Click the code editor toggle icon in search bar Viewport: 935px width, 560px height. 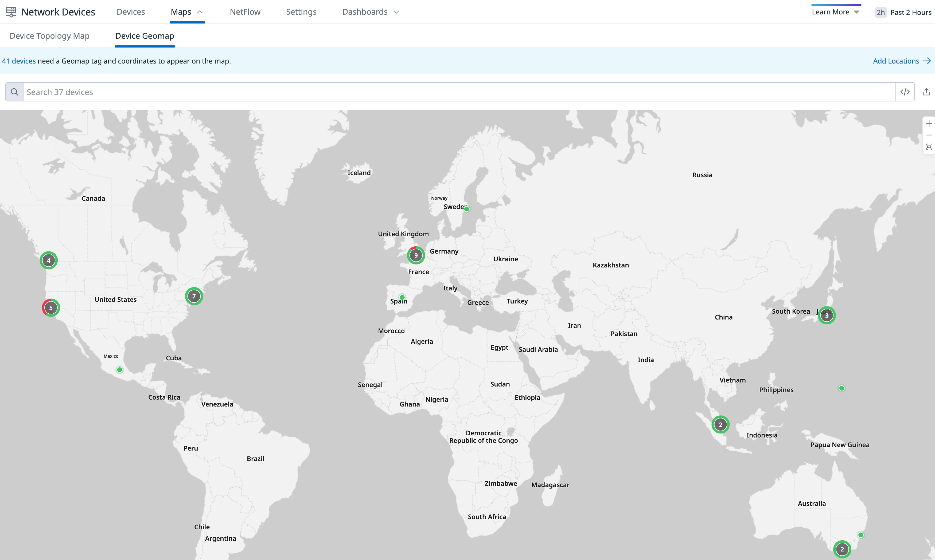[x=905, y=92]
